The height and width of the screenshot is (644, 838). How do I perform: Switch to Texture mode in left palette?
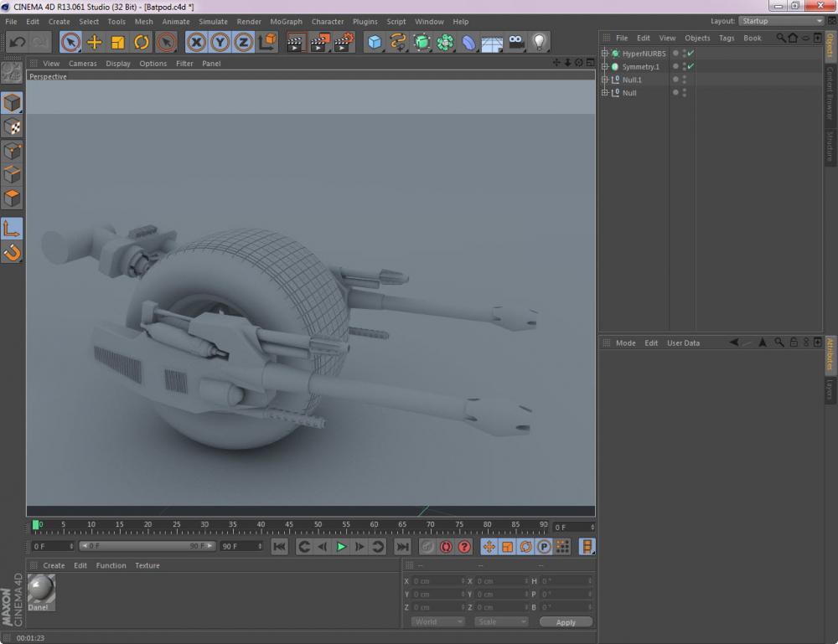(x=12, y=126)
